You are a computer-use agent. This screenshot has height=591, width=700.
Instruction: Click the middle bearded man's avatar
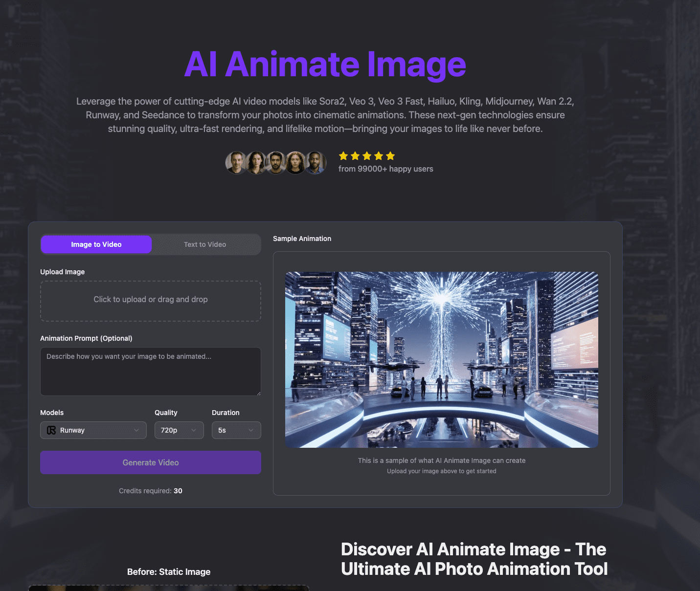[275, 163]
